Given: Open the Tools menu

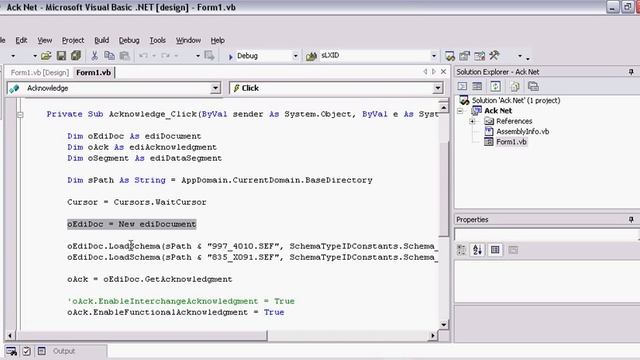Looking at the screenshot, I should 157,40.
